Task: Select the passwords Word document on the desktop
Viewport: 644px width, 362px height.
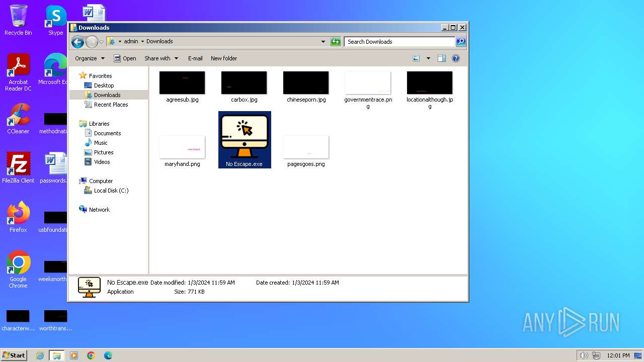Action: point(54,168)
